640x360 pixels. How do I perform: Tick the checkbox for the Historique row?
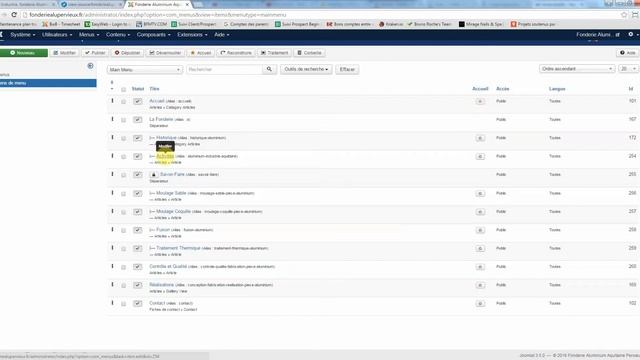pos(124,138)
